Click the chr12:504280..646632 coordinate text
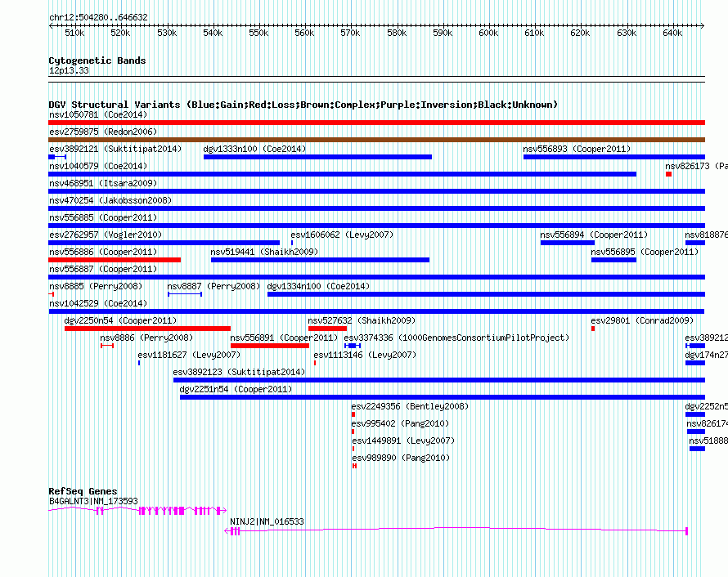 click(98, 17)
